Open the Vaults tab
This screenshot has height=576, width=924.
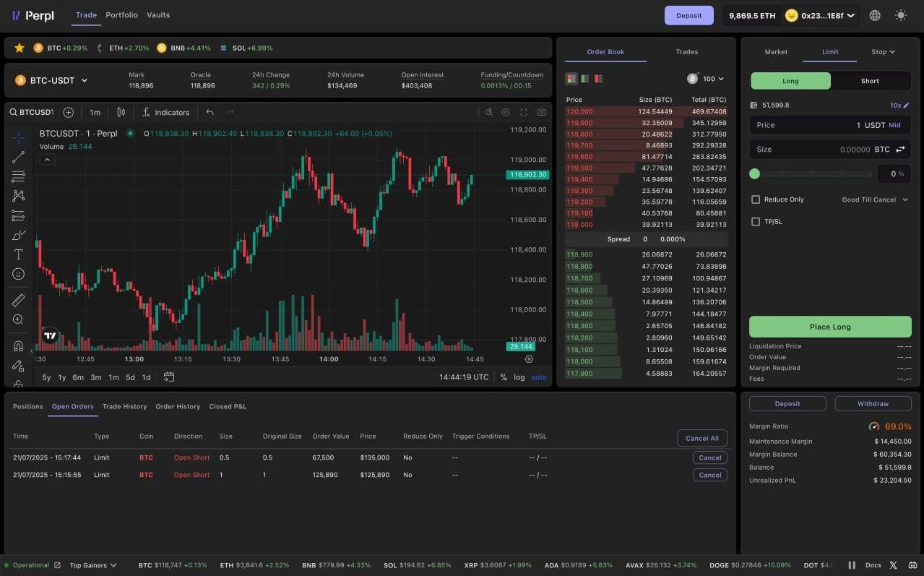click(158, 15)
